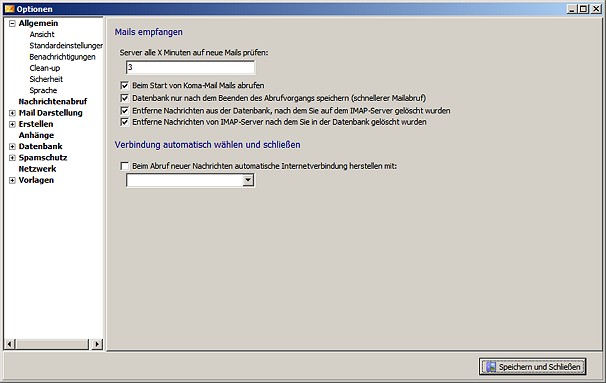This screenshot has width=606, height=383.
Task: Open the Sicherheit settings
Action: click(46, 79)
